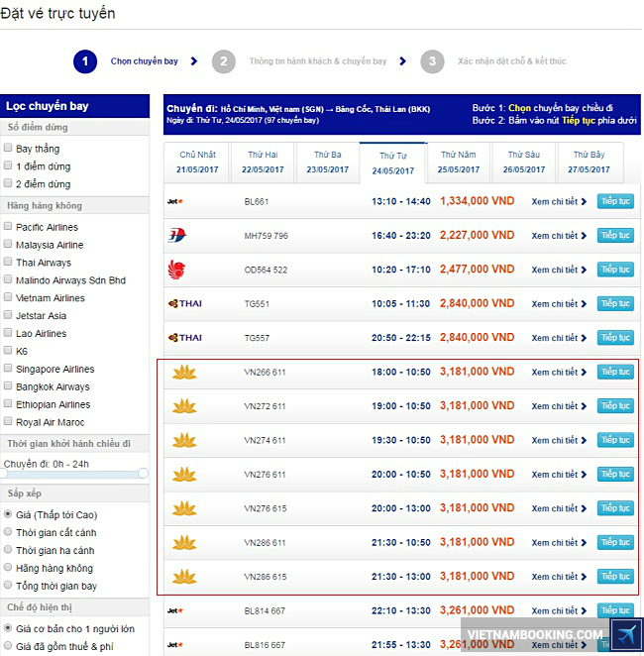Screen dimensions: 644x656
Task: Filter by Malaysia Airline
Action: [x=8, y=244]
